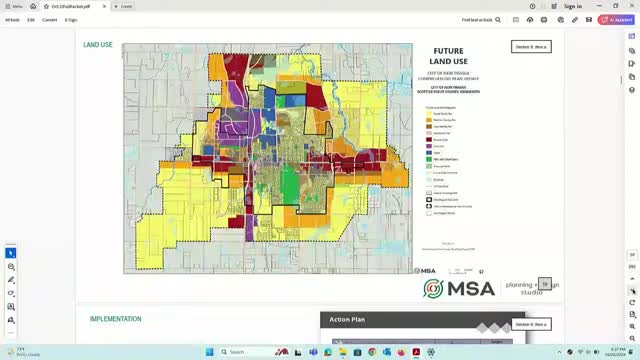The width and height of the screenshot is (640, 360).
Task: Click the Action Plan header
Action: click(347, 319)
